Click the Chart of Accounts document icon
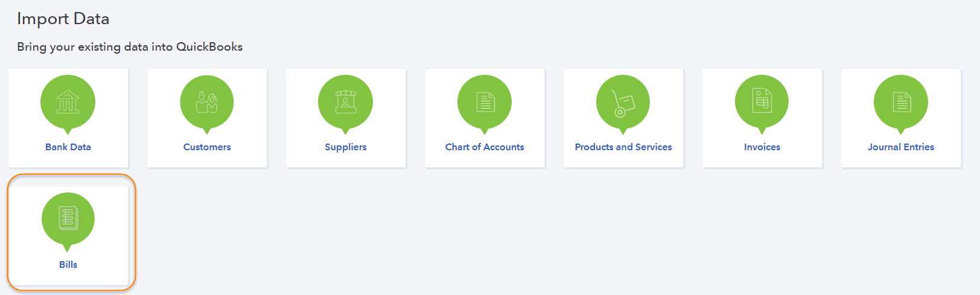 (x=485, y=102)
